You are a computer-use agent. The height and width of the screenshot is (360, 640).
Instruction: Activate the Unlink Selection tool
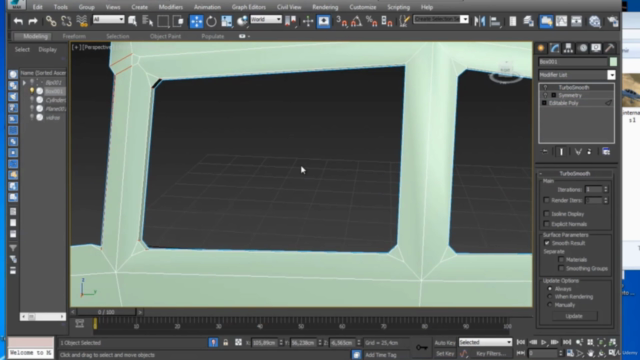coord(66,21)
